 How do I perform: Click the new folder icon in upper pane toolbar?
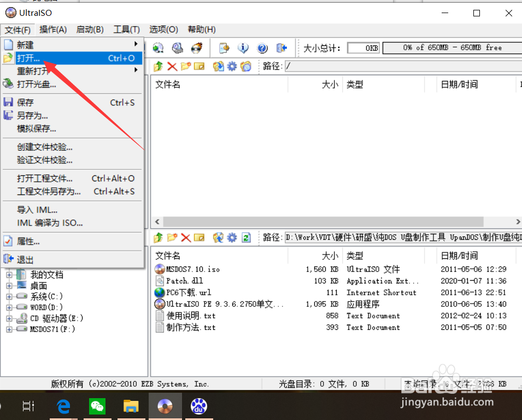186,66
